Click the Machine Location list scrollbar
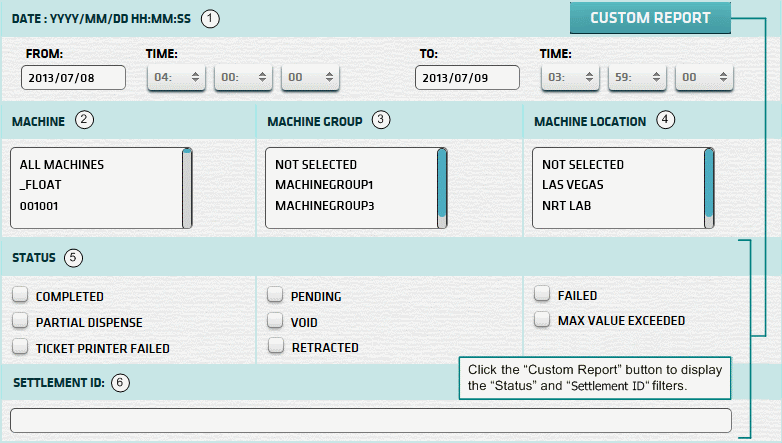 pyautogui.click(x=708, y=187)
